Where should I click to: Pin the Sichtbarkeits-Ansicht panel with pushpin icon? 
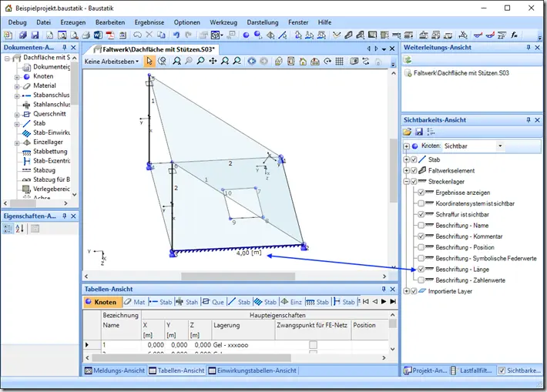coord(529,120)
